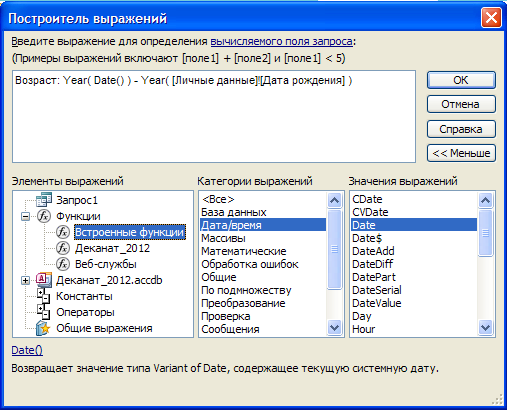Select Встроенные функции in tree
This screenshot has width=507, height=410.
pos(130,232)
